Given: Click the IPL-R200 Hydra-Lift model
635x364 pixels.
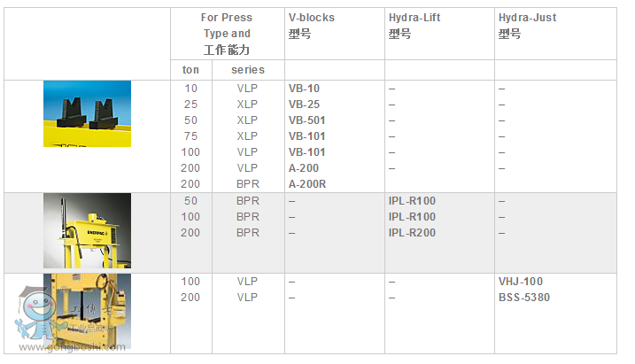Looking at the screenshot, I should [x=412, y=233].
